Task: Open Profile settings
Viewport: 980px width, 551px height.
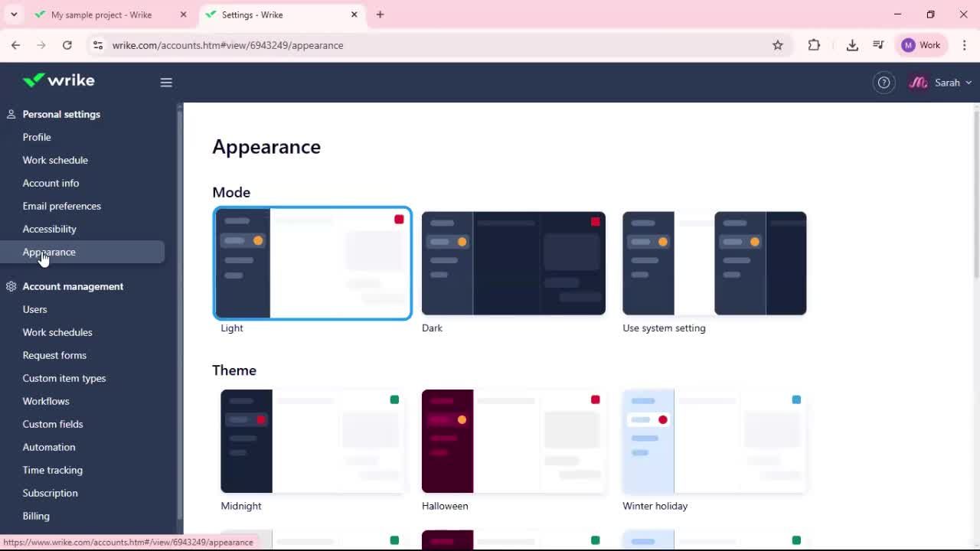Action: click(37, 137)
